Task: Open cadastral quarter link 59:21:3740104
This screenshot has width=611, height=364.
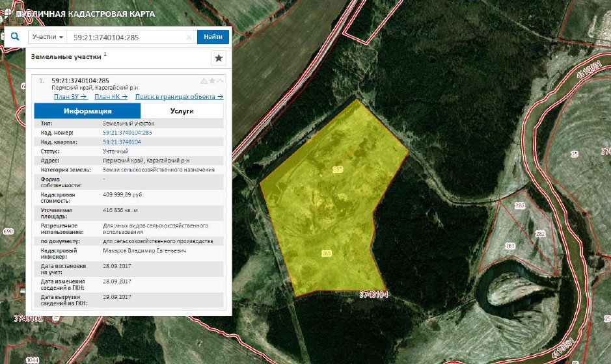Action: coord(122,142)
